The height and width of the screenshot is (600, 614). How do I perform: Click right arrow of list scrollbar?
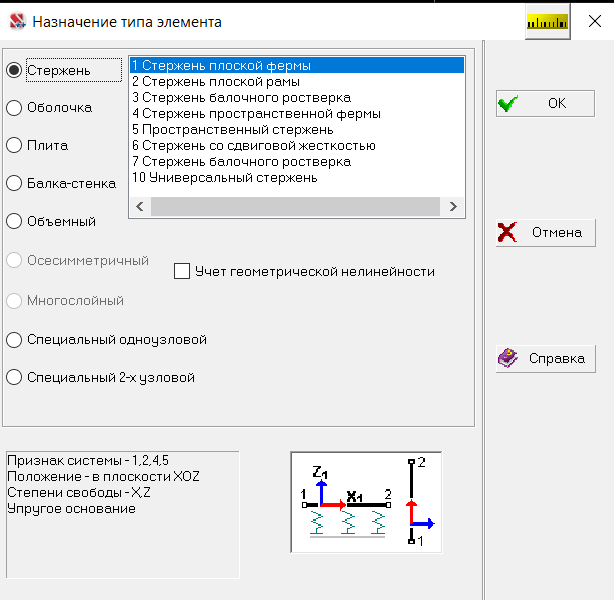453,206
